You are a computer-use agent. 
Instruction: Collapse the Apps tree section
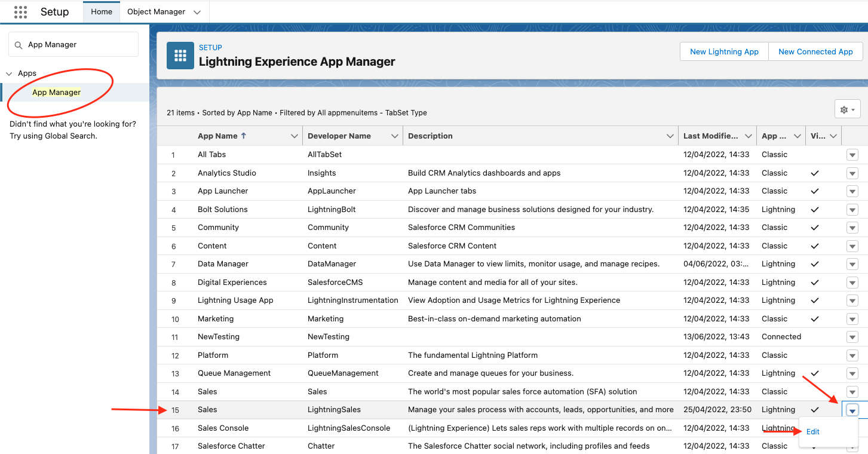9,73
